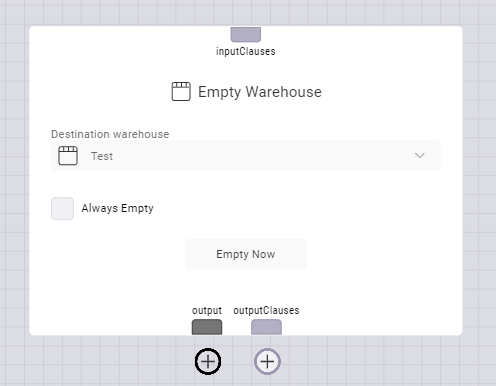Click the warehouse icon beside the Empty Warehouse title
Screen dimensions: 496x386
coord(181,91)
